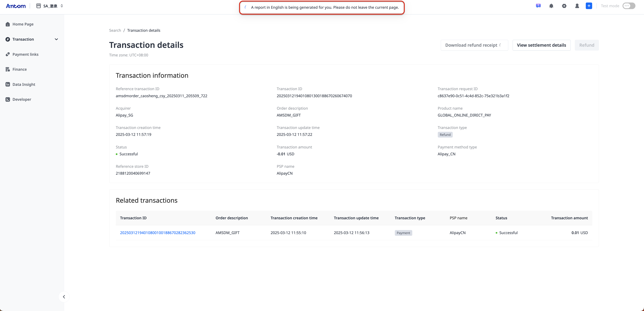Open the notifications bell

coord(551,6)
